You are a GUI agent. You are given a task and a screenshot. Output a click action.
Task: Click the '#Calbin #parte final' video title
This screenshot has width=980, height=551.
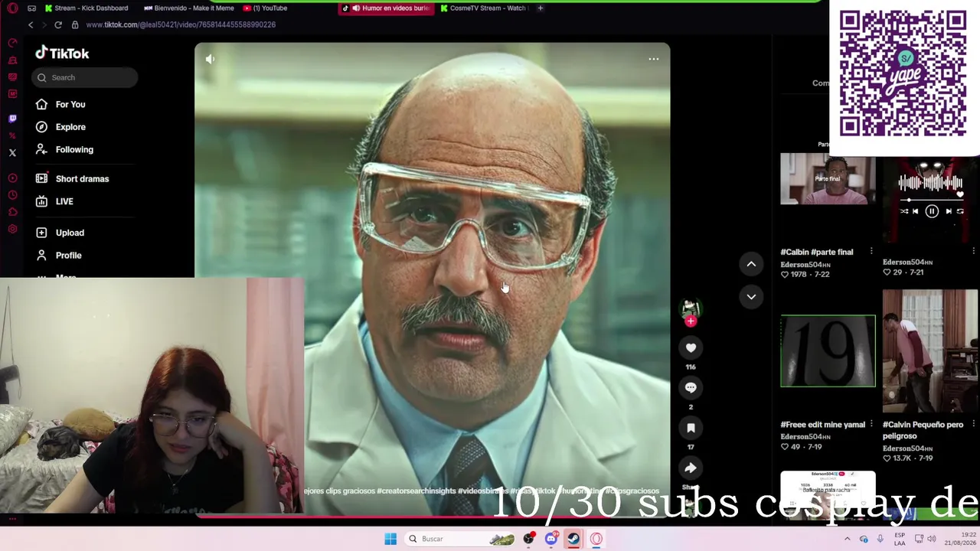click(816, 252)
